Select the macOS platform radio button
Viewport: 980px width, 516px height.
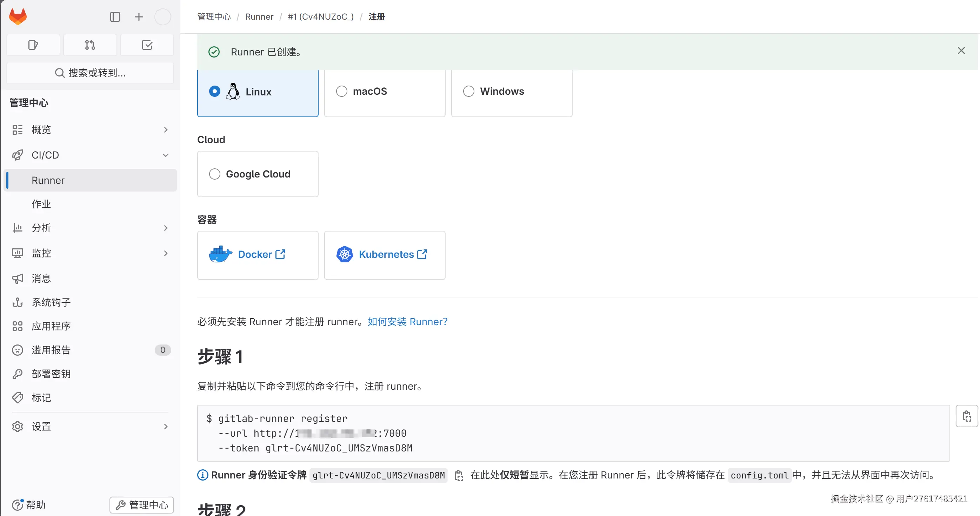coord(342,91)
